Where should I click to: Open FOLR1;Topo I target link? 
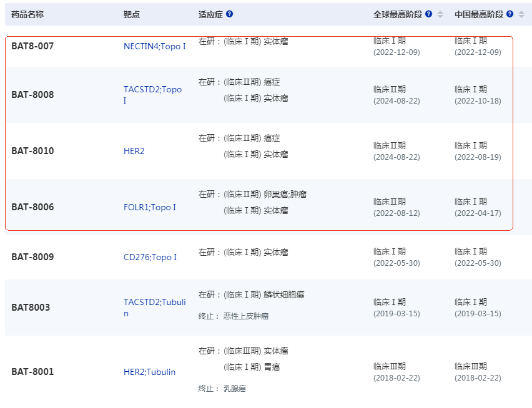pyautogui.click(x=150, y=207)
